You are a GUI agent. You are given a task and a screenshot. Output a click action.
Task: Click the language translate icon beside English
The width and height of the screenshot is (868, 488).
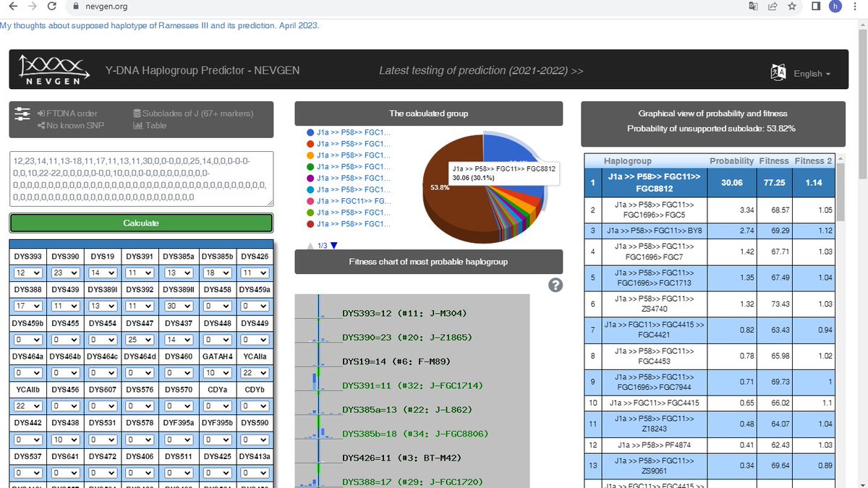779,73
